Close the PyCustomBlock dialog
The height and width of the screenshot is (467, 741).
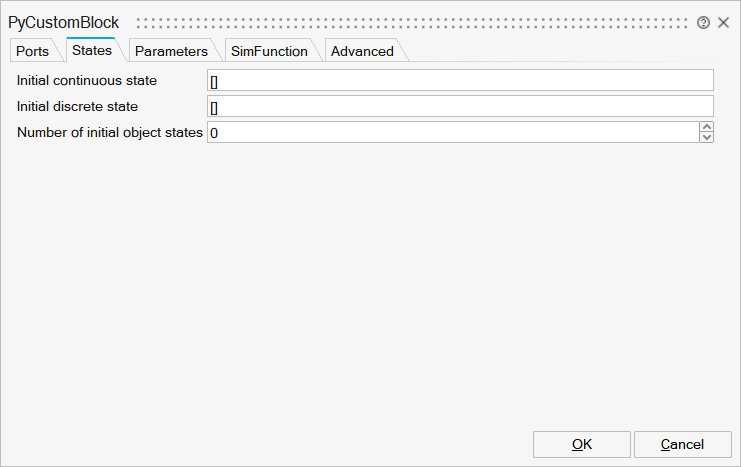(723, 23)
